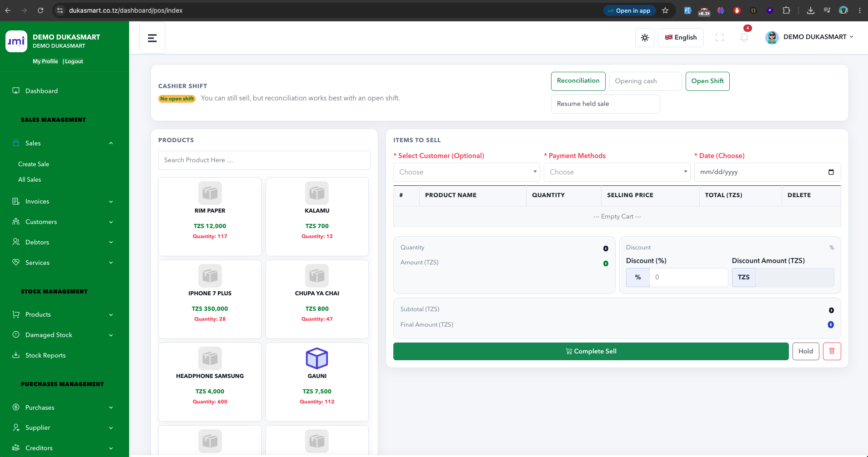Click the Purchases sidebar icon
The width and height of the screenshot is (868, 457).
point(16,407)
